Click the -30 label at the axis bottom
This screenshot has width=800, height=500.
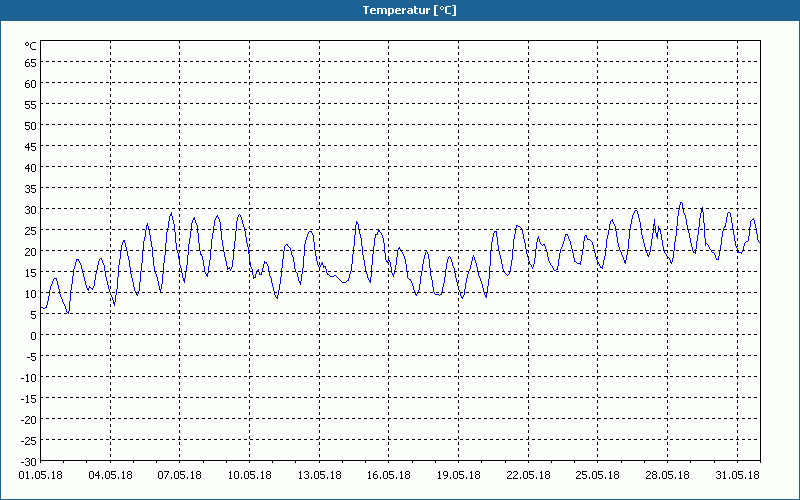29,461
